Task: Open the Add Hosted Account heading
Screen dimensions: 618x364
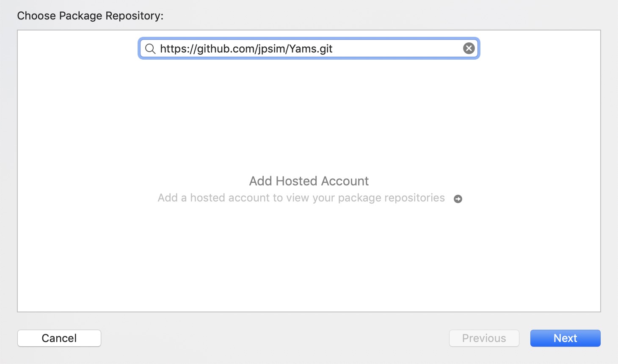Action: point(309,181)
